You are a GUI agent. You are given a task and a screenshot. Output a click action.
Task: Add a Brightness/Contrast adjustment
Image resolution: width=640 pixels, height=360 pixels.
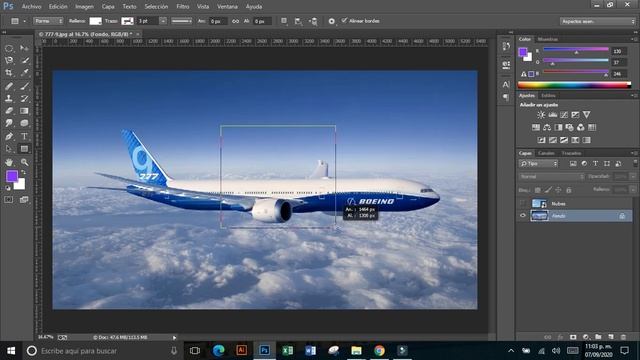pos(541,115)
